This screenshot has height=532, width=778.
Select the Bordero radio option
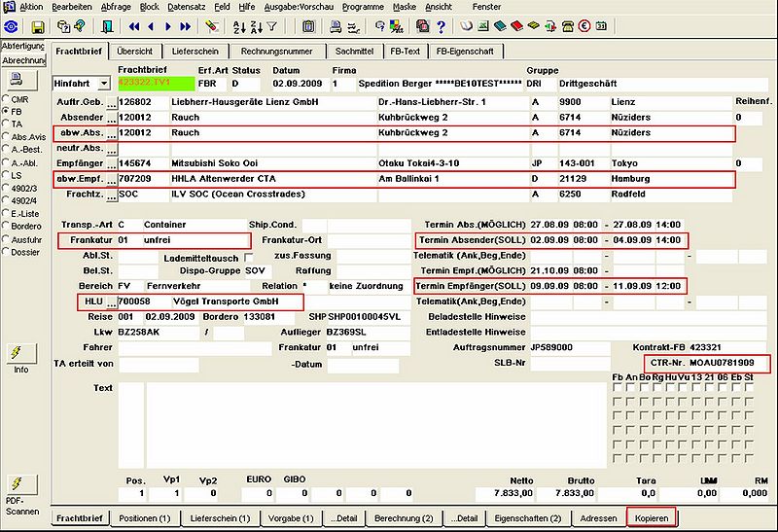pos(6,226)
